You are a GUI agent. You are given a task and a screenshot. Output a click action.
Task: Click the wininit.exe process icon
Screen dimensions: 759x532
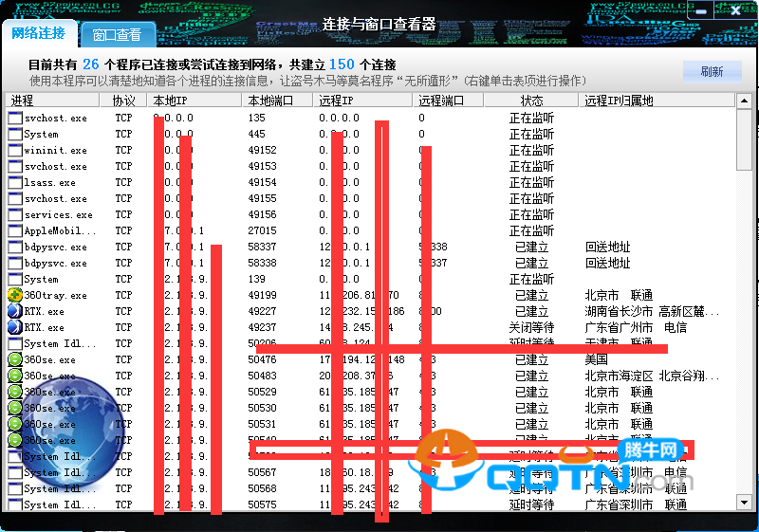[x=14, y=150]
